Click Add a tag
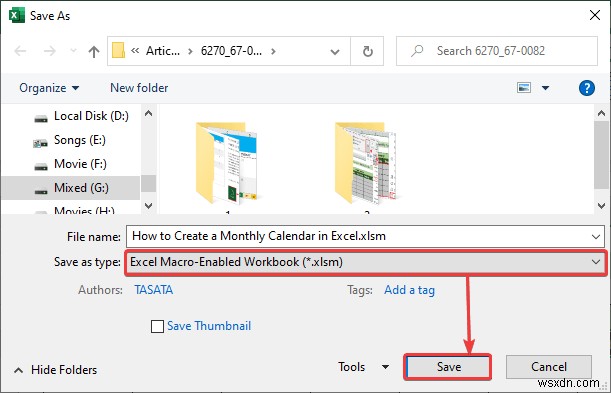The height and width of the screenshot is (393, 611). click(x=410, y=290)
